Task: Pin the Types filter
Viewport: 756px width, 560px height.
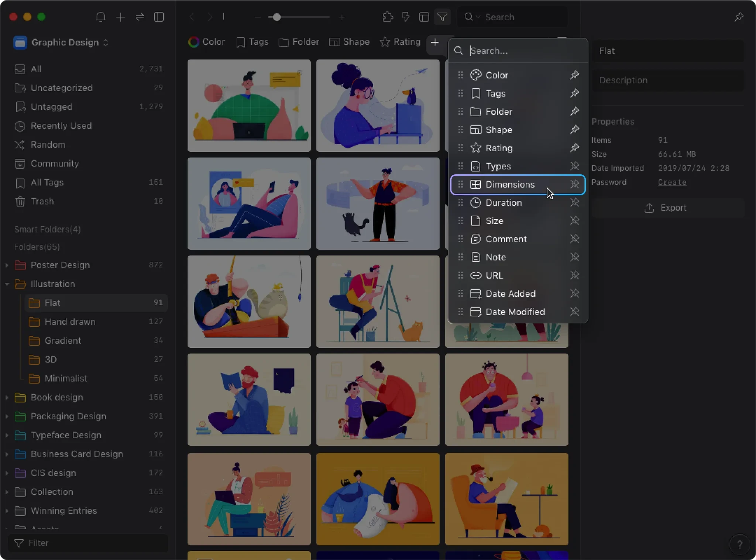Action: coord(574,166)
